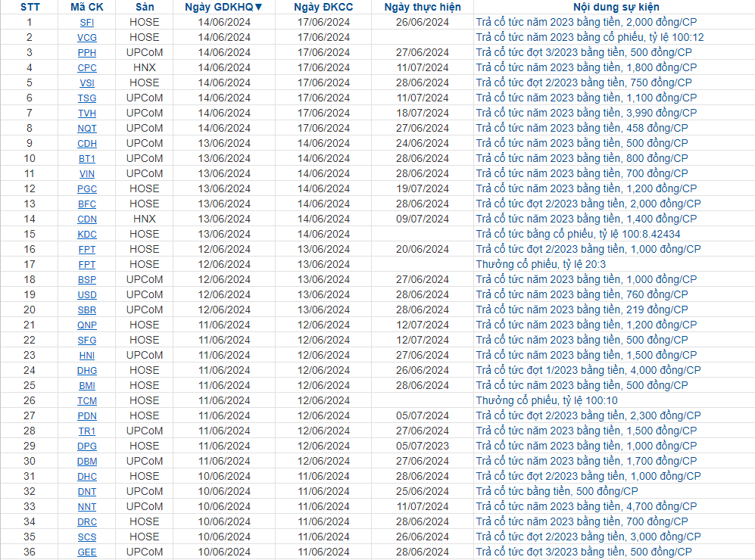755x560 pixels.
Task: Open the BMI stock code link
Action: [x=86, y=386]
